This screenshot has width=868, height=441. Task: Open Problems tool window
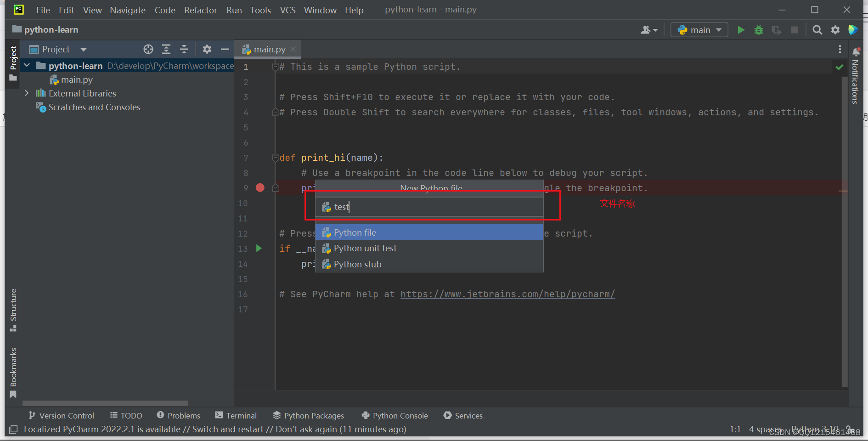click(179, 415)
